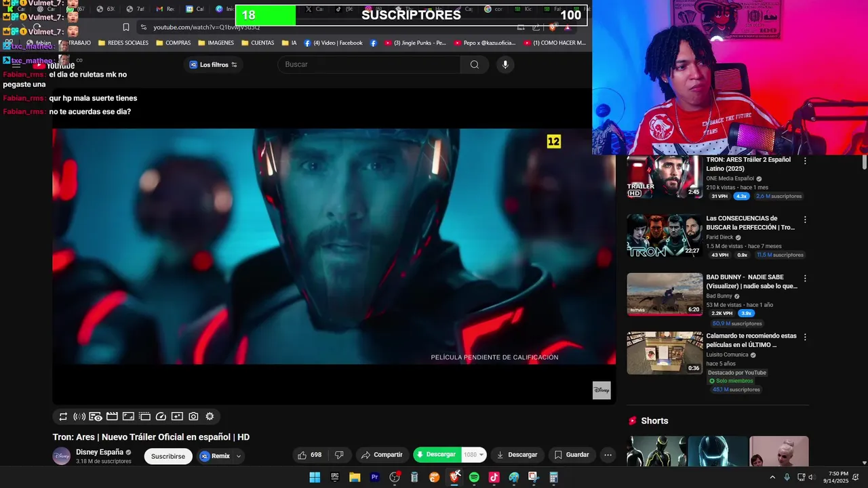
Task: Click the grey Descargar button
Action: point(517,455)
